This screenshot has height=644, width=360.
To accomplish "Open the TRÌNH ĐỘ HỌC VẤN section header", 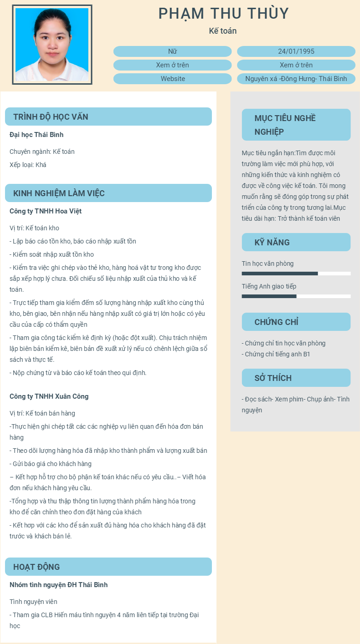I will [x=108, y=117].
